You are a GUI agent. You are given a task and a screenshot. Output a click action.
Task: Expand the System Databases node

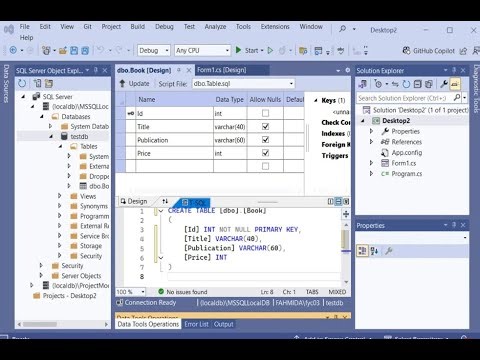pos(51,126)
